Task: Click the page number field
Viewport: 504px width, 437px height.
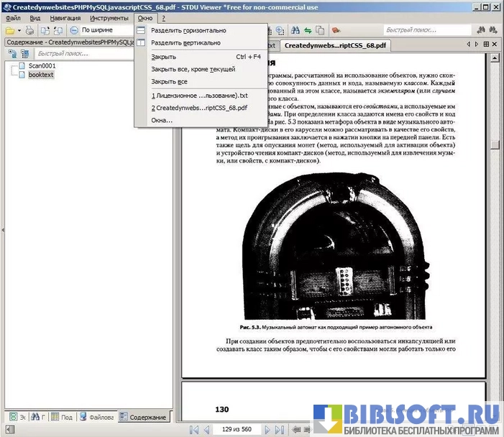Action: tap(236, 429)
